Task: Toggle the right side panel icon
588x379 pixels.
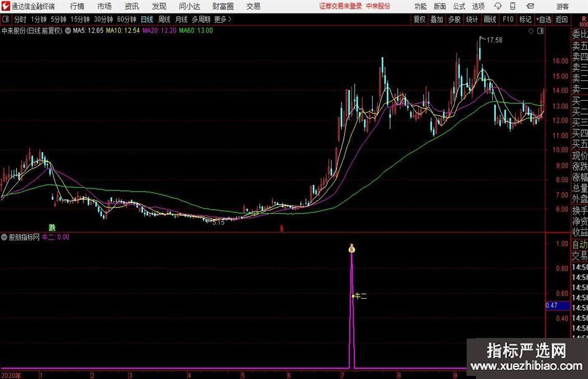Action: [x=540, y=31]
